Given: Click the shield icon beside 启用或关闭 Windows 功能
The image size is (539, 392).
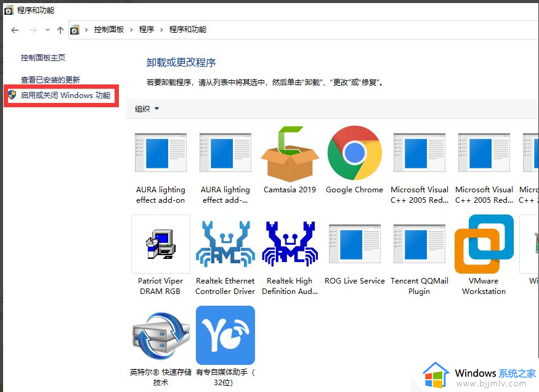Looking at the screenshot, I should [x=12, y=95].
